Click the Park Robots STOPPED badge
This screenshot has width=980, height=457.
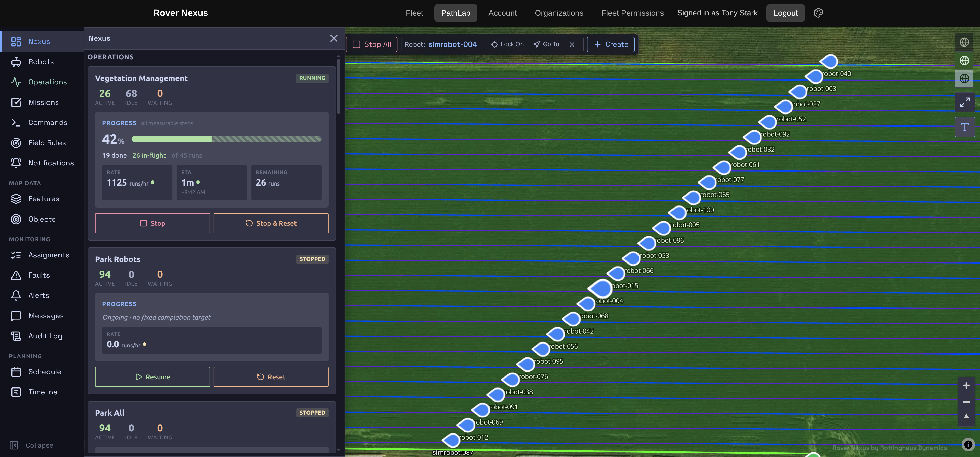coord(312,259)
